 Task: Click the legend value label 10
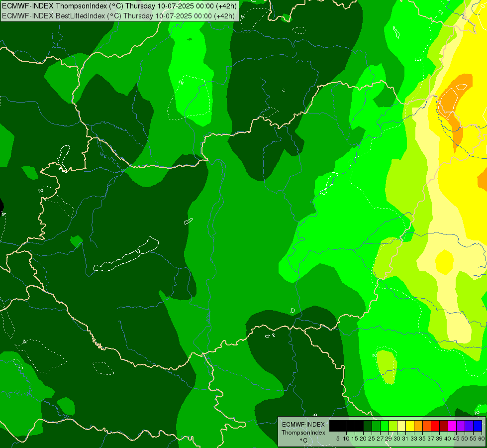click(x=346, y=439)
